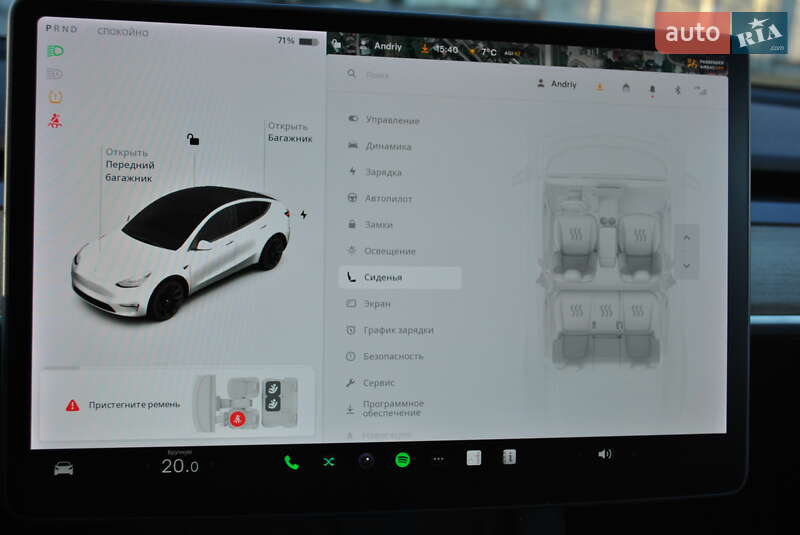800x535 pixels.
Task: Open the Spotify app
Action: (403, 460)
